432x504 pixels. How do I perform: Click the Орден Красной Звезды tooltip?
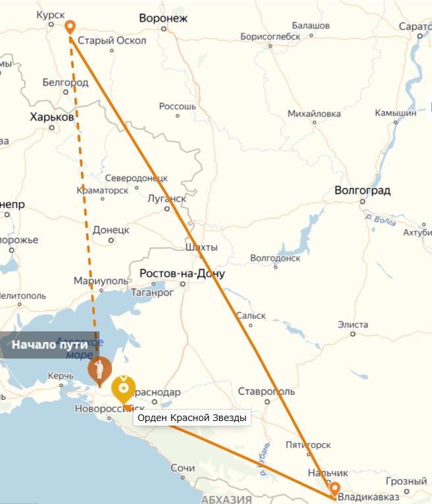click(x=192, y=418)
